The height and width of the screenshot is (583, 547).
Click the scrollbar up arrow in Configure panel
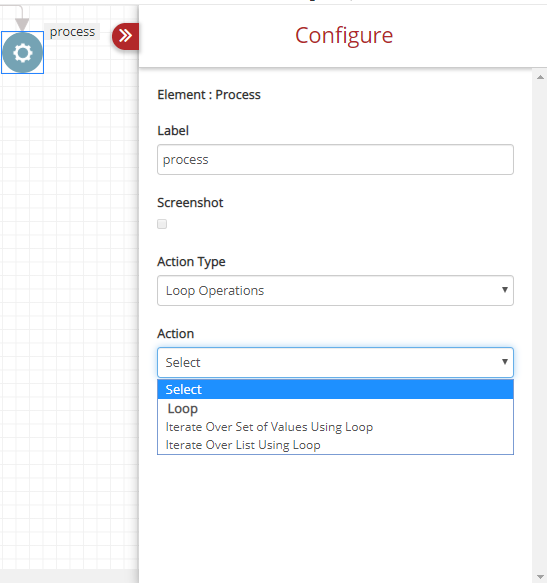click(540, 77)
